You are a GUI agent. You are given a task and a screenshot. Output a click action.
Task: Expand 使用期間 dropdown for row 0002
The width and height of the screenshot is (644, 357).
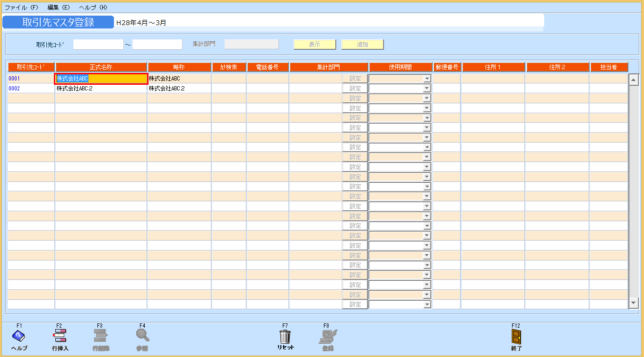click(427, 89)
